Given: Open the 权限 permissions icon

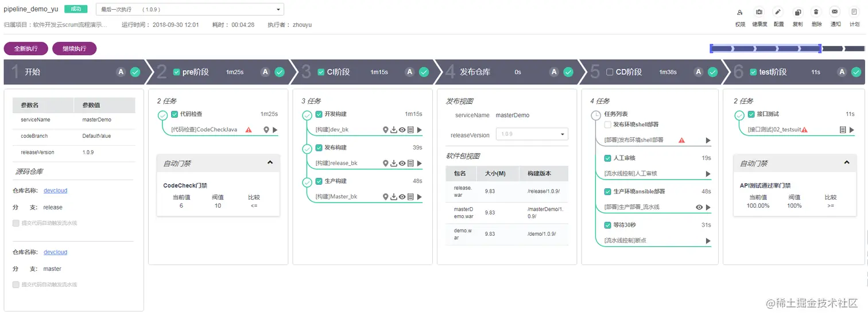Looking at the screenshot, I should 740,12.
